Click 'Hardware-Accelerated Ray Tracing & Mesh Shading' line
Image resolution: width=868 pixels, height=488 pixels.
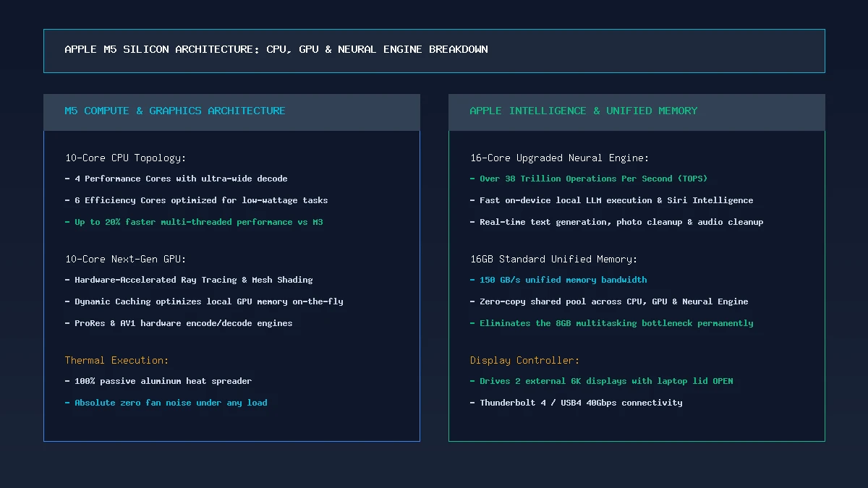[189, 280]
